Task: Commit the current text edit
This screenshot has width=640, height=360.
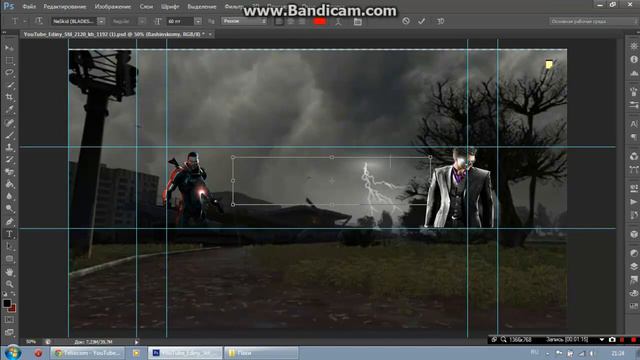Action: pos(422,21)
